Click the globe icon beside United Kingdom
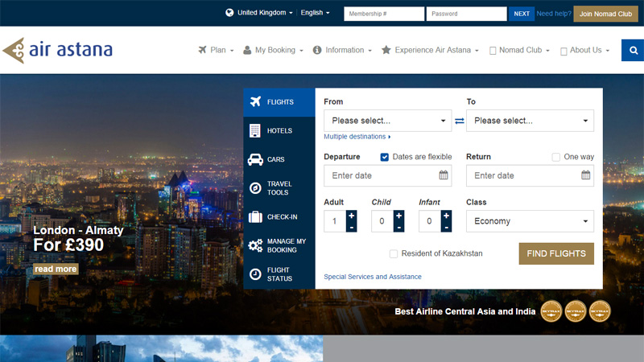 pos(229,13)
